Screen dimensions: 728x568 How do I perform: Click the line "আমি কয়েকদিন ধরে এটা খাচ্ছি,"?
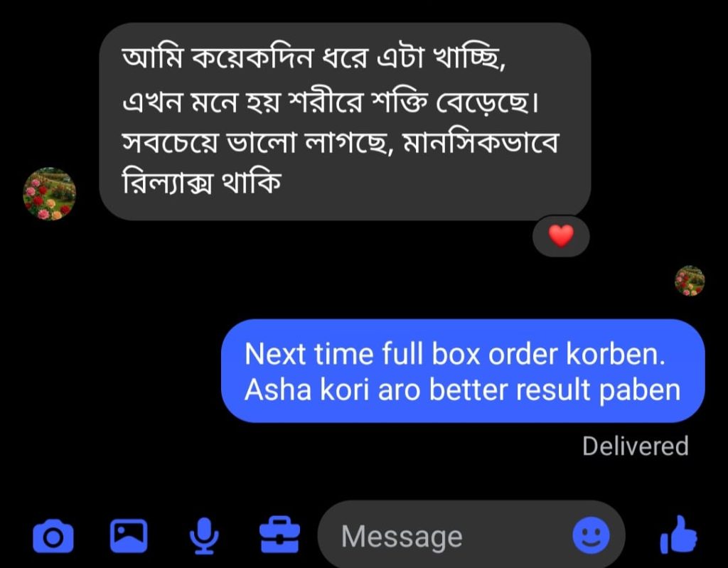pos(314,58)
